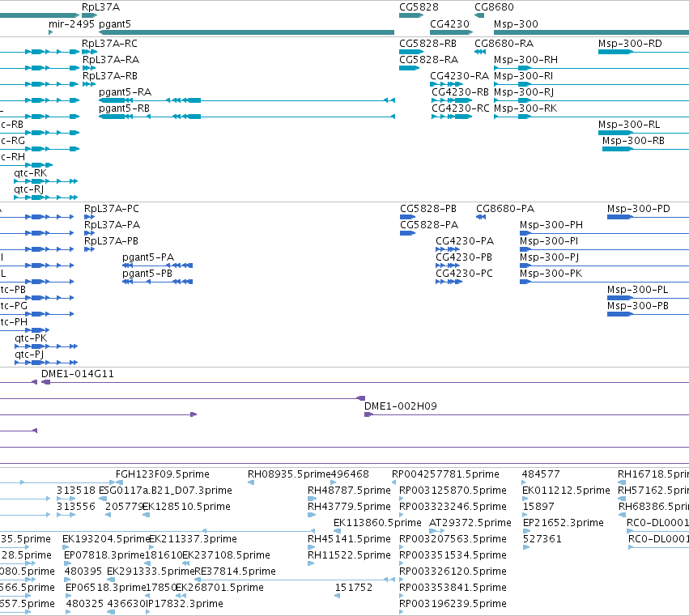Select the RpL37A-PA protein label
This screenshot has width=689, height=616.
point(112,225)
